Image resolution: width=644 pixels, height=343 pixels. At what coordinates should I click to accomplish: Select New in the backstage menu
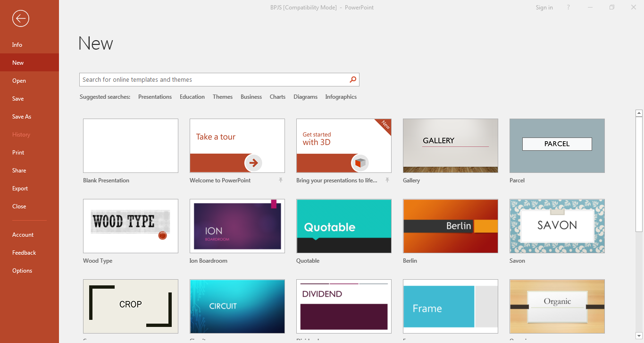[29, 63]
